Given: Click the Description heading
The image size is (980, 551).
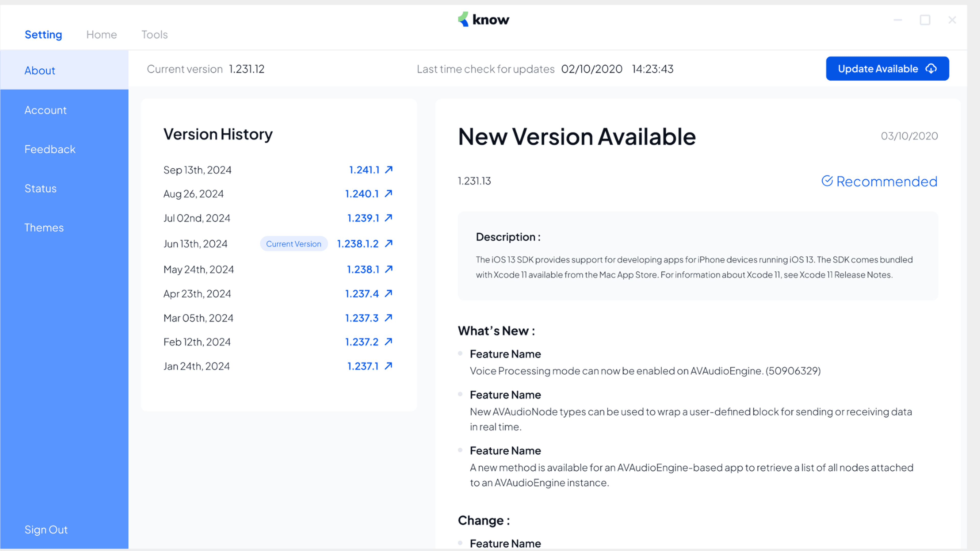Looking at the screenshot, I should click(508, 237).
